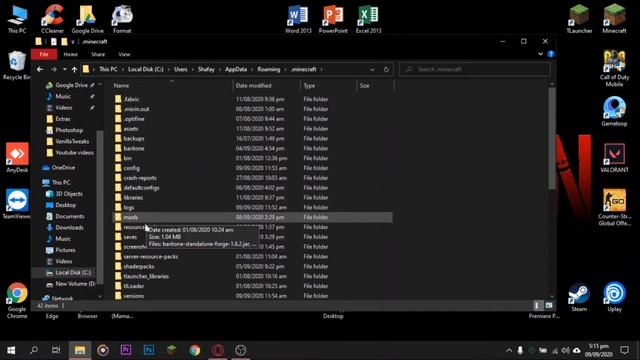Switch to details view layout
Viewport: 640px width, 360px height.
pos(537,305)
